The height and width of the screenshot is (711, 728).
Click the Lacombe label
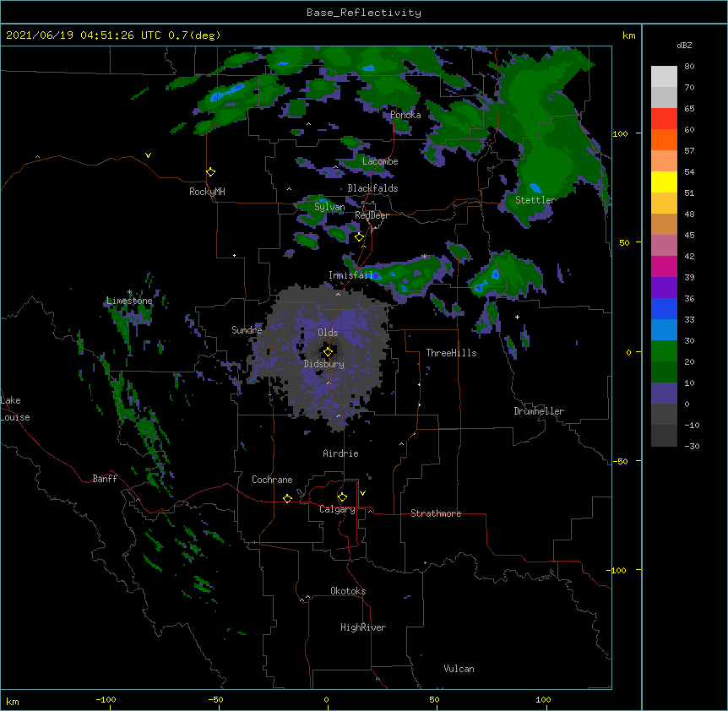[380, 161]
